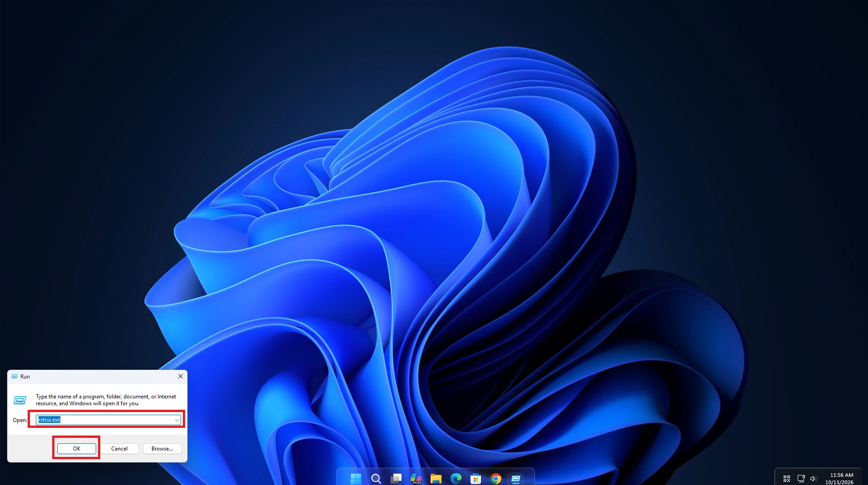Click the QR-style tray icon
The image size is (868, 485).
coord(787,479)
